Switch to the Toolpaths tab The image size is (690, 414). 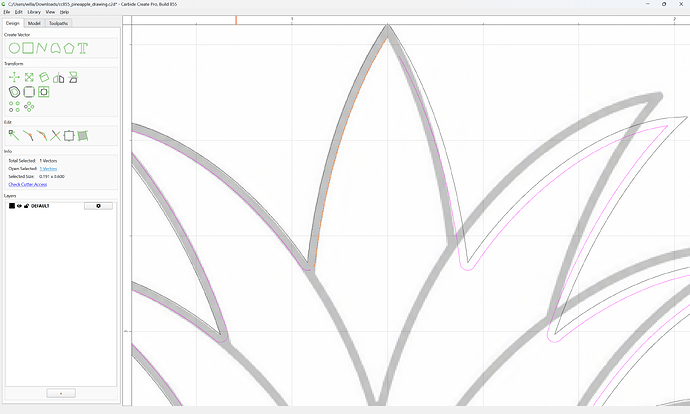pos(58,23)
